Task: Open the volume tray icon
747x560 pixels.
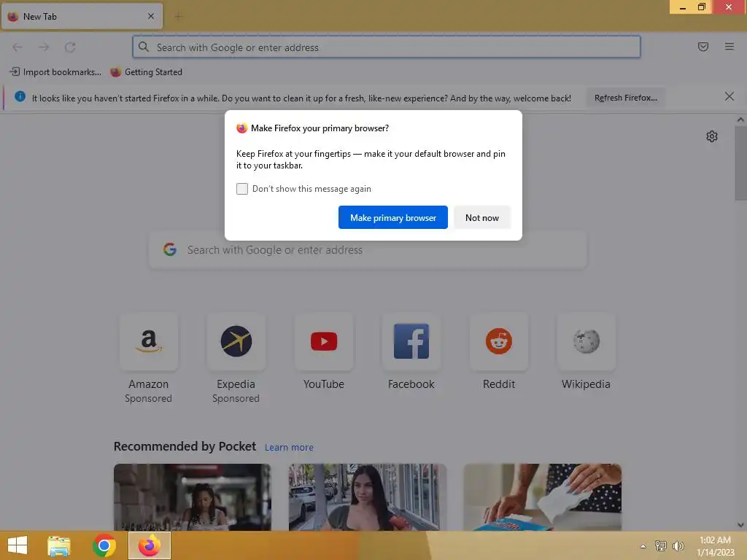Action: pyautogui.click(x=678, y=545)
